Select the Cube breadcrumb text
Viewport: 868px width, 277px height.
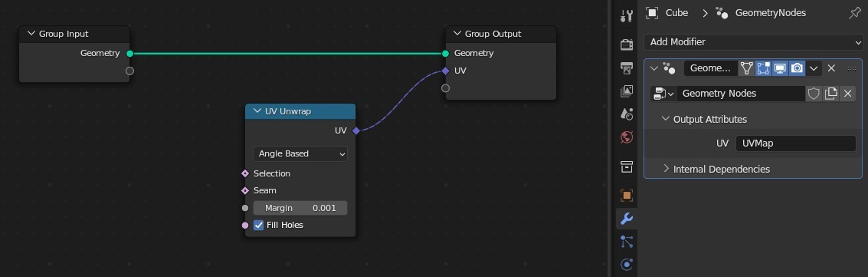(x=676, y=13)
